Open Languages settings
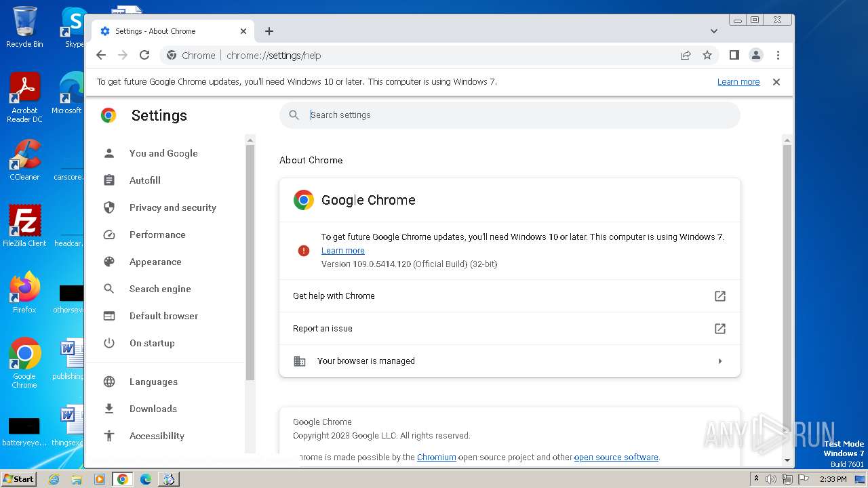This screenshot has width=868, height=488. click(x=153, y=382)
